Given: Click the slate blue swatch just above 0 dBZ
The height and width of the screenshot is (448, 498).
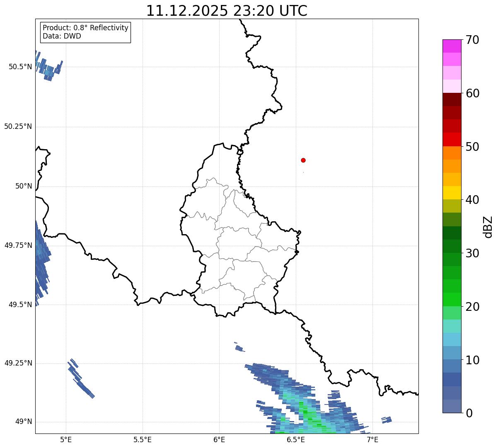Looking at the screenshot, I should point(452,406).
